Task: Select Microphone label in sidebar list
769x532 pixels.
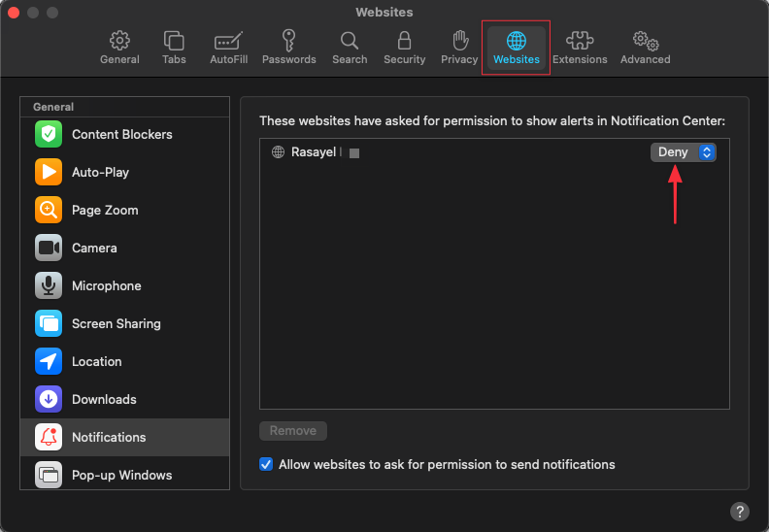Action: [x=107, y=285]
